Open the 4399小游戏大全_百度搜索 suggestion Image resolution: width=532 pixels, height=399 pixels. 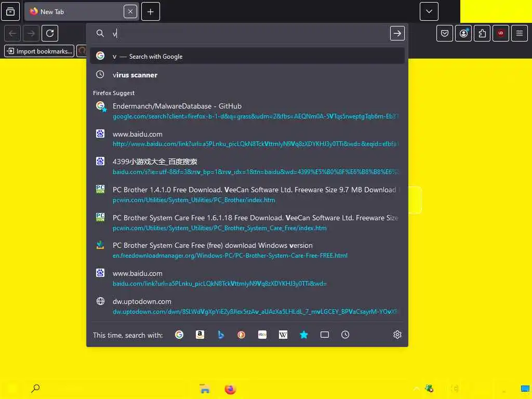click(247, 167)
